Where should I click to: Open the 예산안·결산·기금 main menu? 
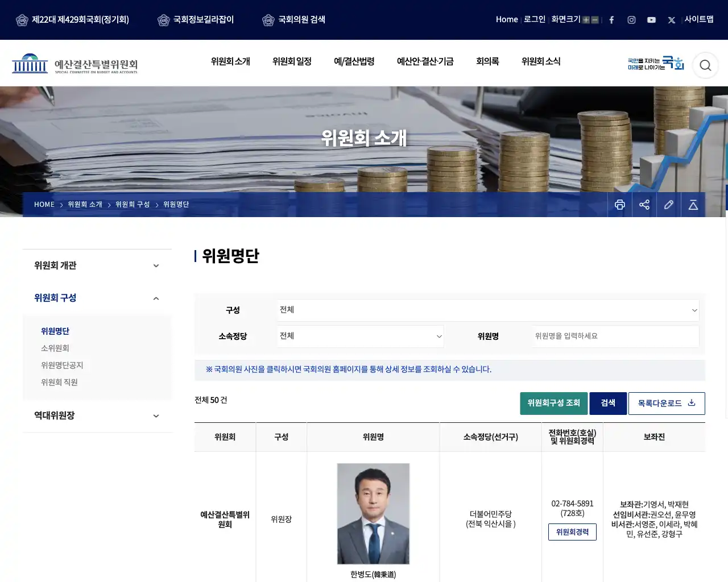[x=425, y=61]
